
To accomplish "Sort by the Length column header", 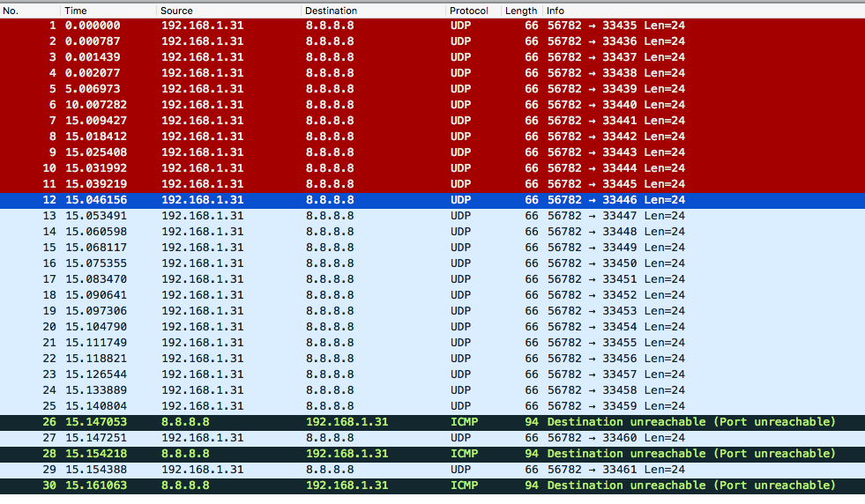I will coord(520,11).
